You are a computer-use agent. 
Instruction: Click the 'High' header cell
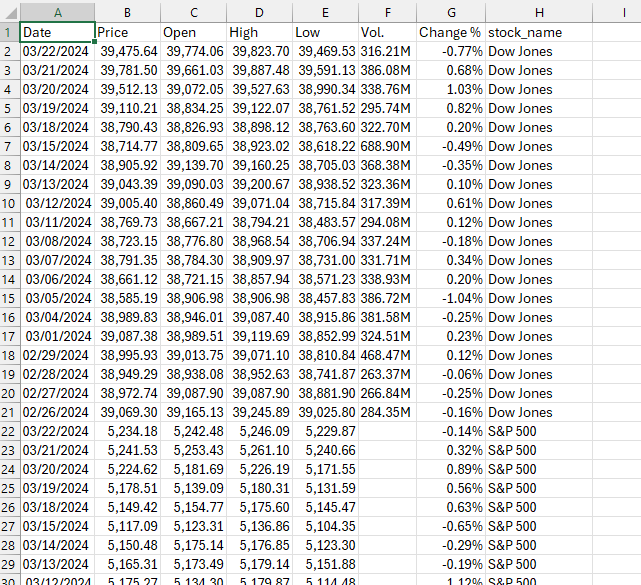click(260, 32)
